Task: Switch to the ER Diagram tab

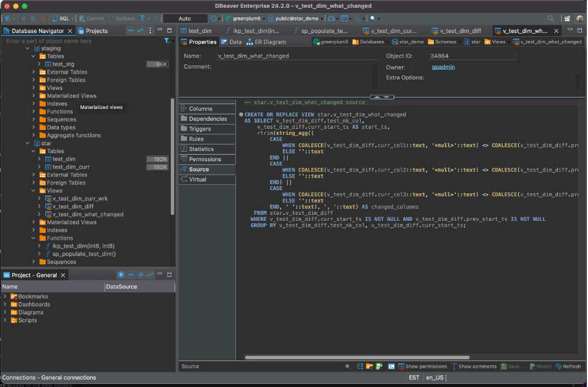Action: 266,42
